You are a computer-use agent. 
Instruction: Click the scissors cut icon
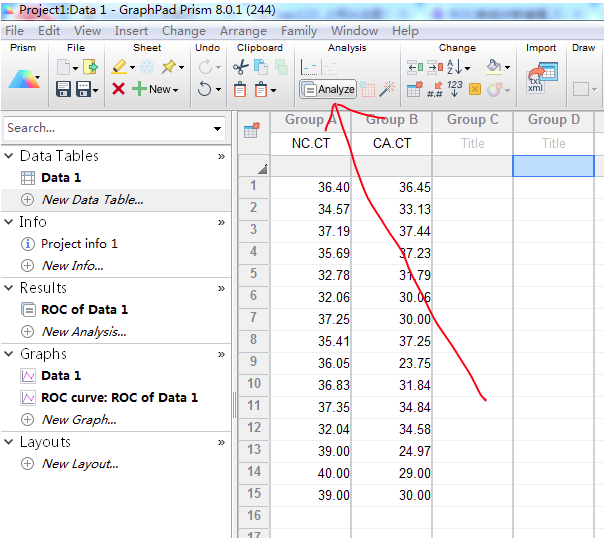pos(241,67)
